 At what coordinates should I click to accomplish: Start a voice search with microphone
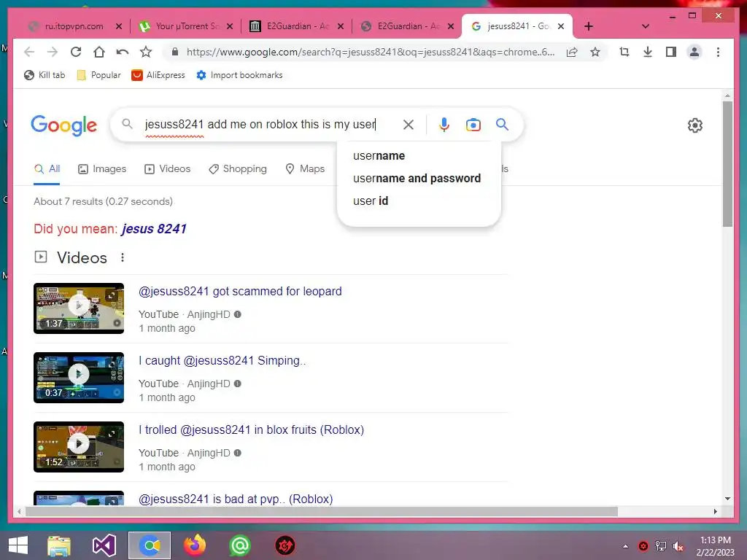tap(444, 125)
